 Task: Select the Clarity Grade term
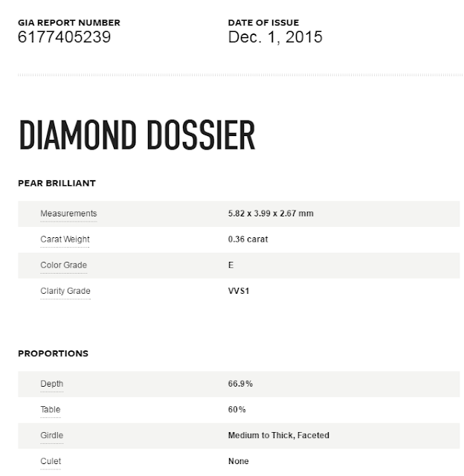(65, 291)
